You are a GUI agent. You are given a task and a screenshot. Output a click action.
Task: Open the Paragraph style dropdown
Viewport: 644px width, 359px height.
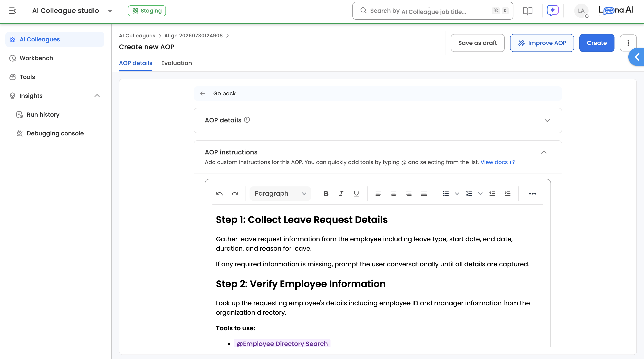point(280,193)
